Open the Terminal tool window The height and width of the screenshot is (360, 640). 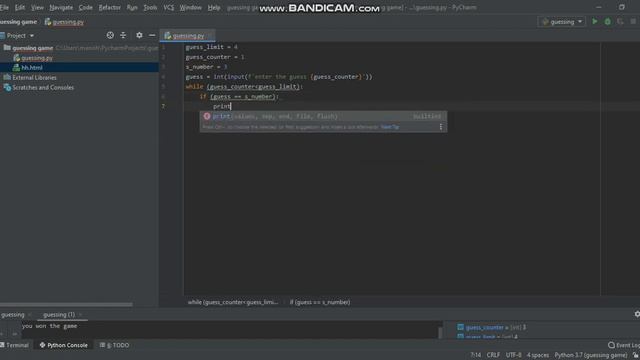pos(15,345)
